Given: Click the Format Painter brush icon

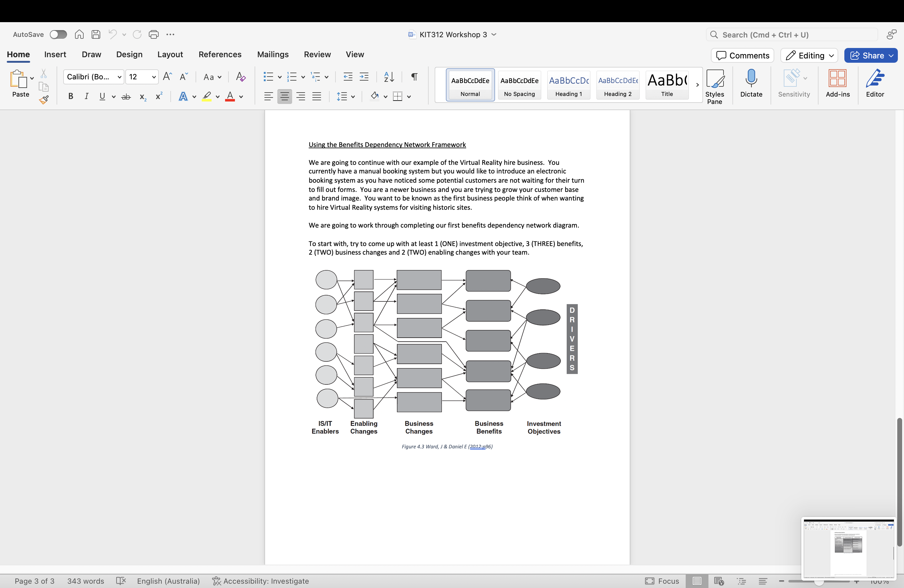Looking at the screenshot, I should [x=44, y=100].
